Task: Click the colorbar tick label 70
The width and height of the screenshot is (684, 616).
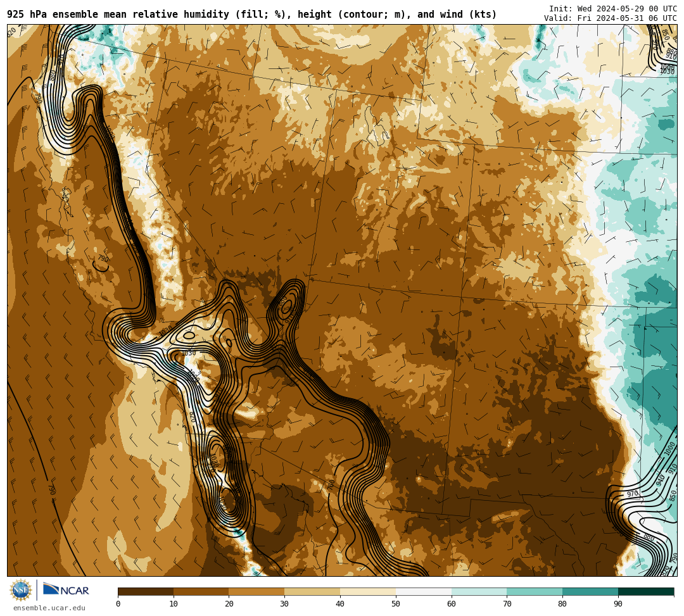Action: pos(507,604)
